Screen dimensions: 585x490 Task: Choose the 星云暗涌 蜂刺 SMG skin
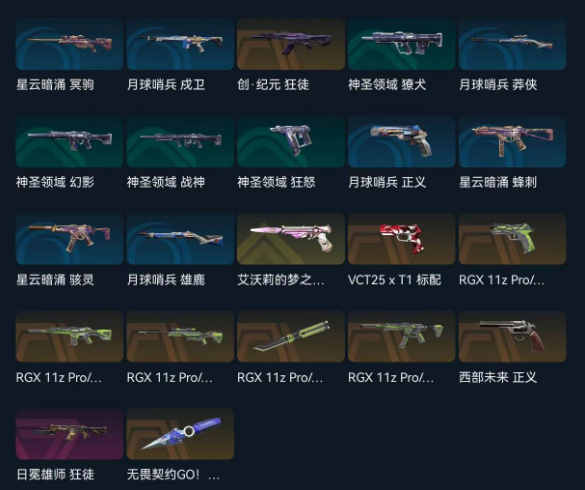[x=513, y=141]
